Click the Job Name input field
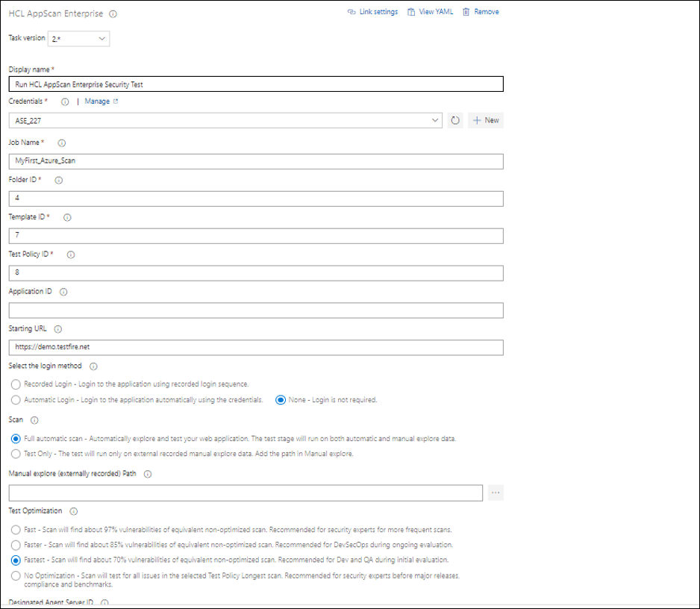Viewport: 700px width, 609px height. click(x=256, y=161)
